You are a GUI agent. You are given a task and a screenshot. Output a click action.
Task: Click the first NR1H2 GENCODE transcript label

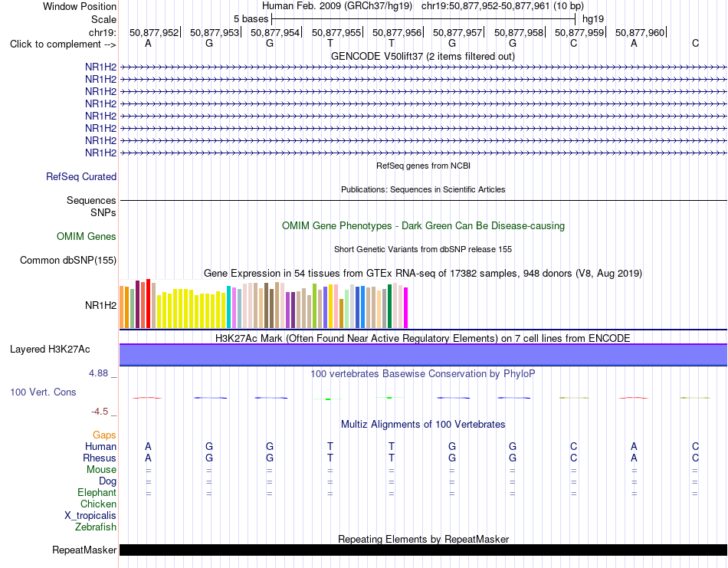point(100,67)
